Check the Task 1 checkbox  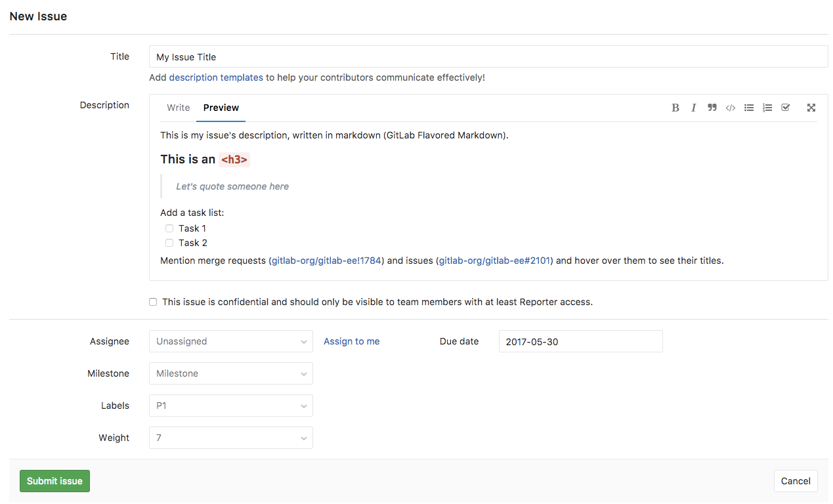click(169, 228)
